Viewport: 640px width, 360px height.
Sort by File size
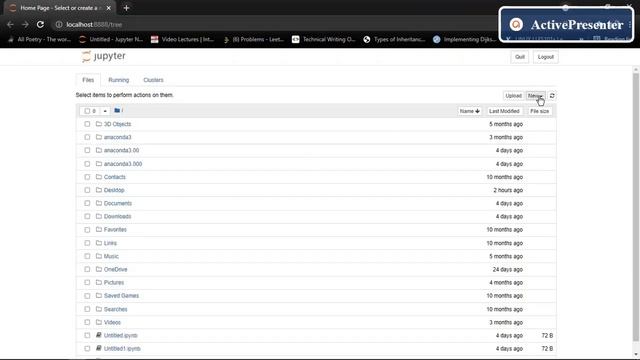[539, 111]
